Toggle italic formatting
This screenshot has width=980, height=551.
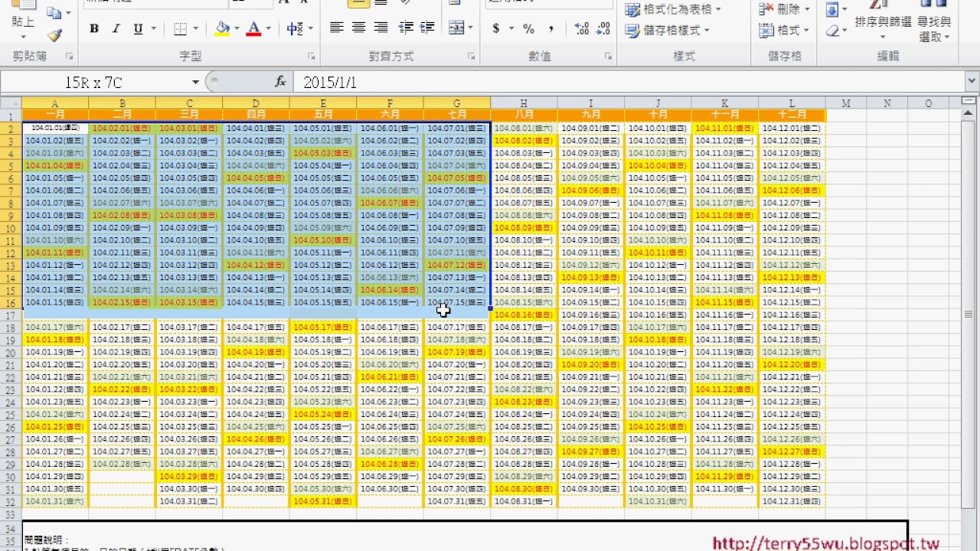116,29
